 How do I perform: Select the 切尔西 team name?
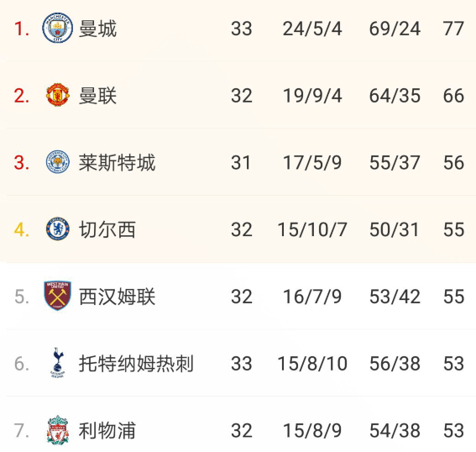107,229
